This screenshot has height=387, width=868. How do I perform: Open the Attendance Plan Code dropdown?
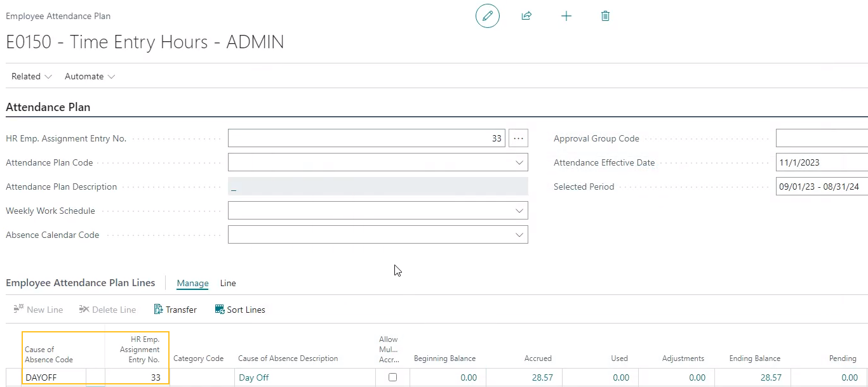[x=519, y=162]
